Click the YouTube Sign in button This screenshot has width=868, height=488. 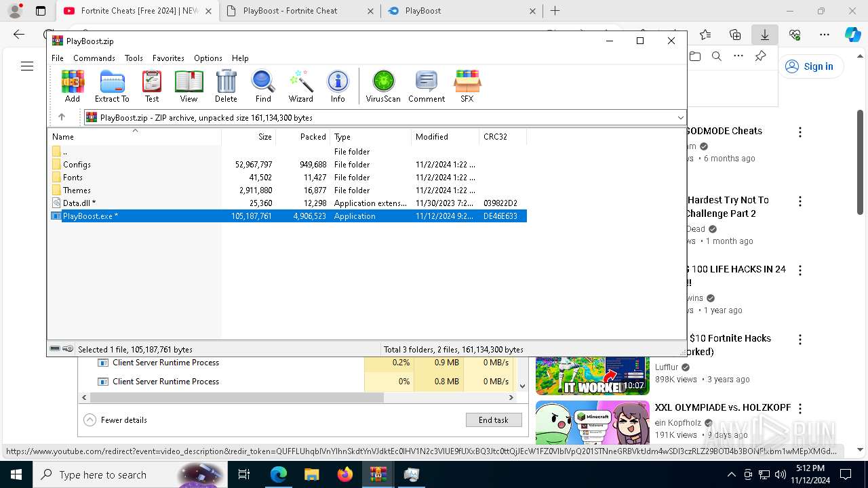click(810, 66)
